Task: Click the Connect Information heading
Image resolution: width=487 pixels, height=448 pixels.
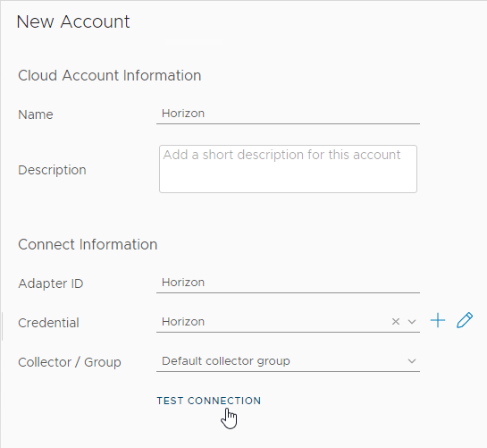Action: 88,244
